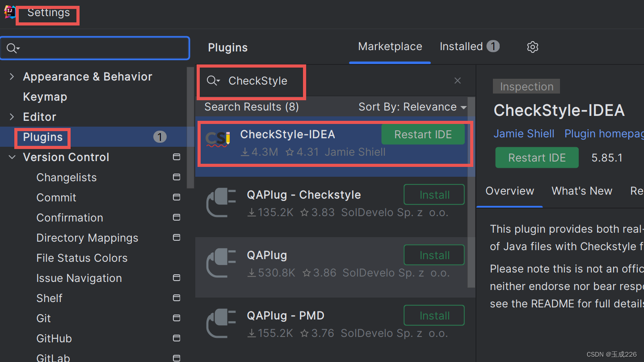
Task: Click project-level icon beside GitHub
Action: coord(177,338)
